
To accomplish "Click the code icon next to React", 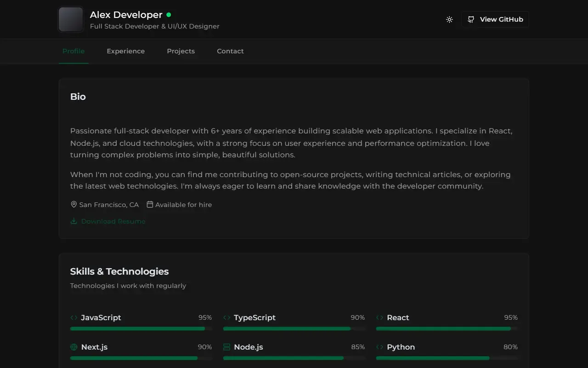I will (379, 317).
